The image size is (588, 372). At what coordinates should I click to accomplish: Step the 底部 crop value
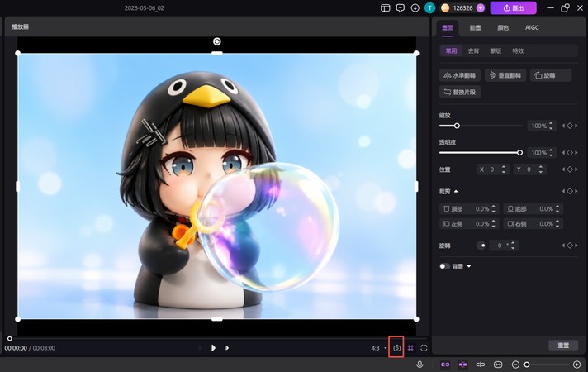pos(557,208)
